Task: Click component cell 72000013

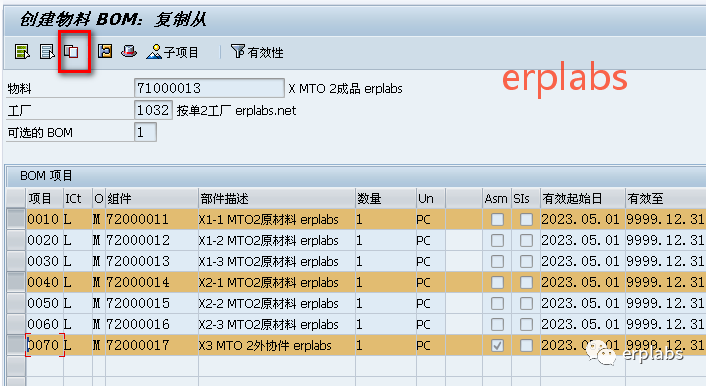Action: coord(151,261)
